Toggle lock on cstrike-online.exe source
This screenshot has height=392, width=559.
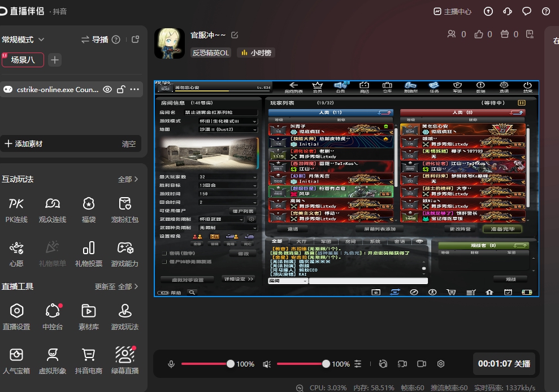(121, 89)
